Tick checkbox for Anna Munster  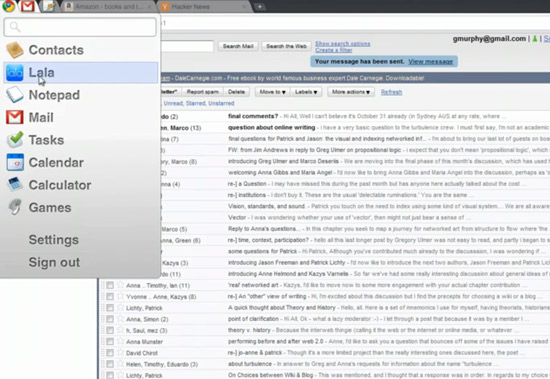(x=110, y=341)
